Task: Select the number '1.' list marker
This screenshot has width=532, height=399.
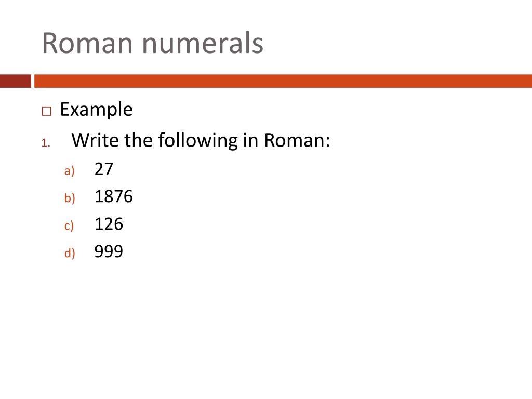Action: point(46,143)
